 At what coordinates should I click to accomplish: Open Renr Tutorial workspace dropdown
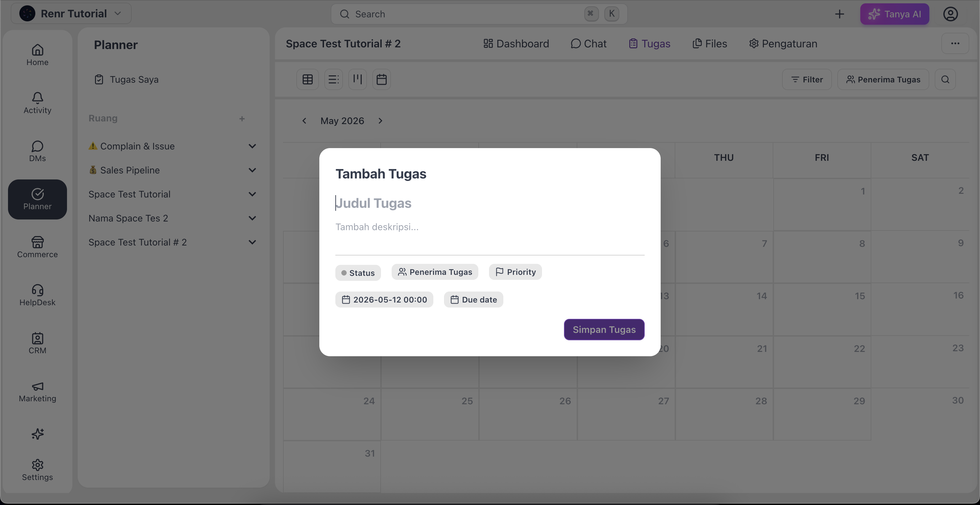[71, 14]
